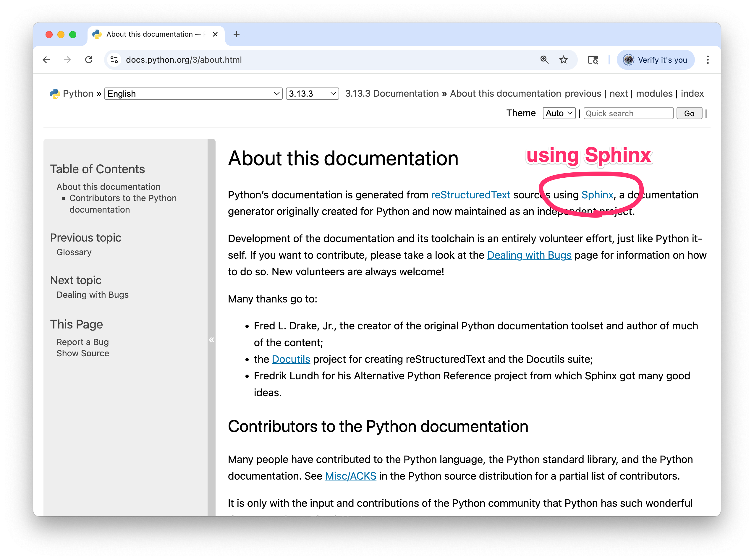Click the Python logo in navigation bar
Image resolution: width=754 pixels, height=560 pixels.
pyautogui.click(x=55, y=93)
